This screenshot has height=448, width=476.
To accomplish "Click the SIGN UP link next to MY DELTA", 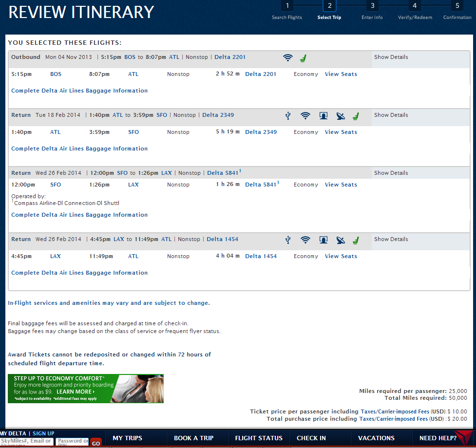I will click(x=43, y=433).
